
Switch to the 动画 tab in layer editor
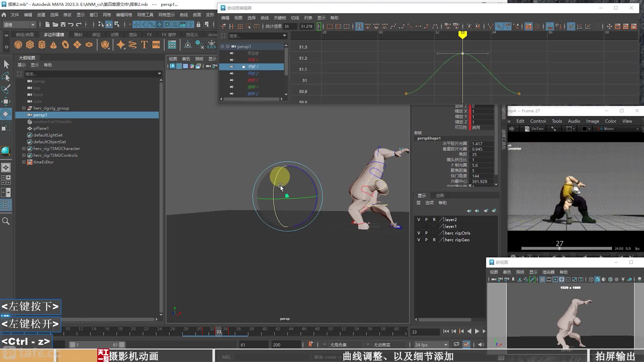439,196
